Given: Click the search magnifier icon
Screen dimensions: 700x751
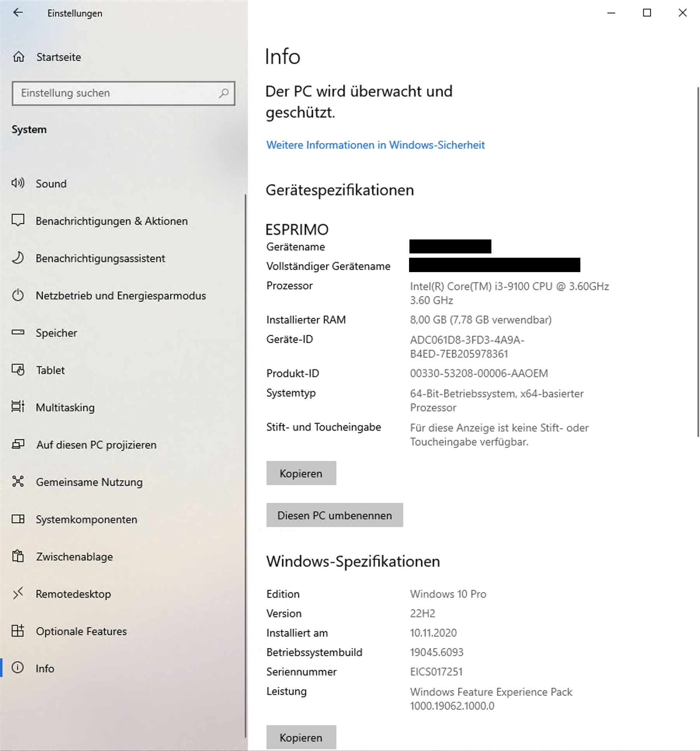Looking at the screenshot, I should [224, 93].
